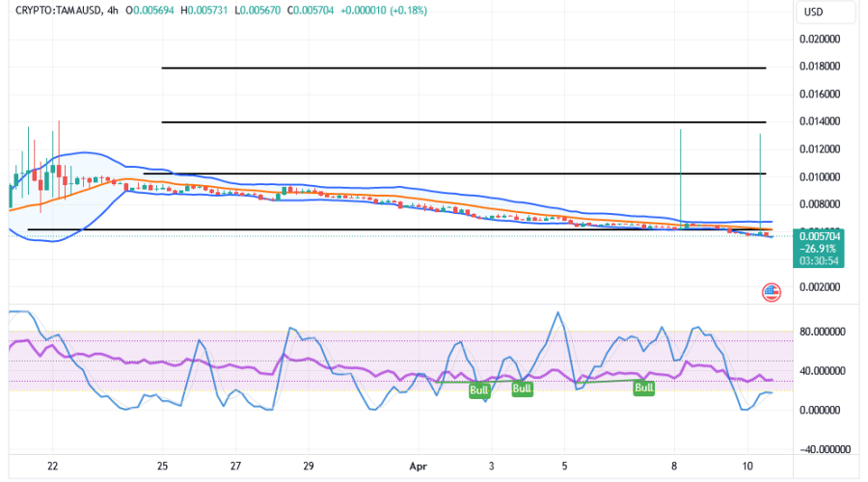Click the current price label 0.005704
The image size is (868, 482).
(x=819, y=236)
